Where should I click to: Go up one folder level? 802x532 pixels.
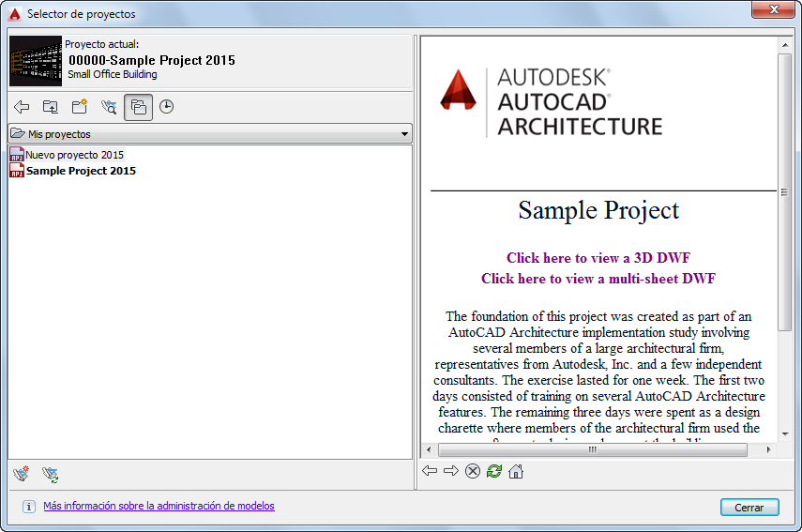point(50,107)
